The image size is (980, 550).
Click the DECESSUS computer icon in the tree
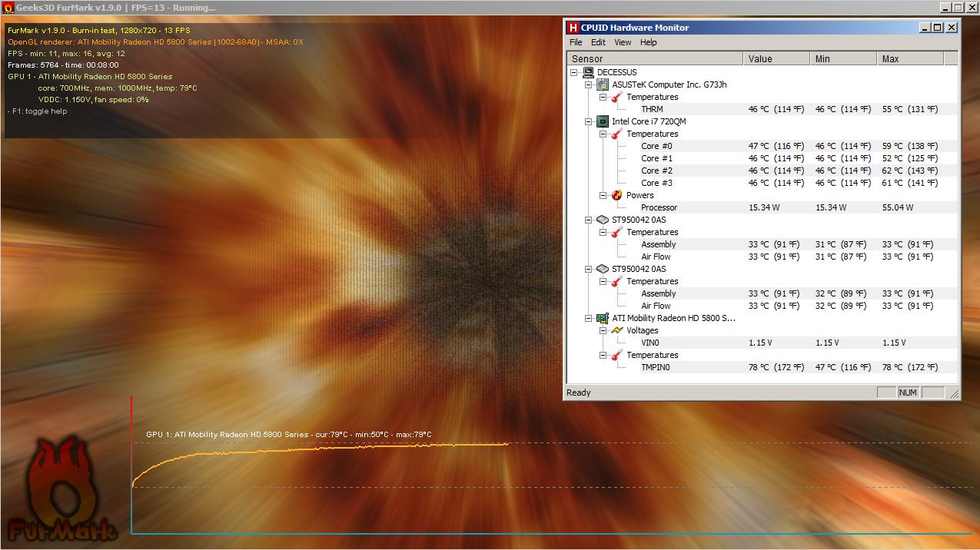[x=589, y=72]
